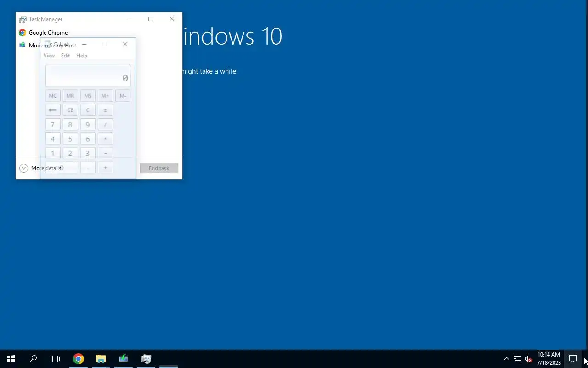
Task: Open the Start menu
Action: point(11,359)
